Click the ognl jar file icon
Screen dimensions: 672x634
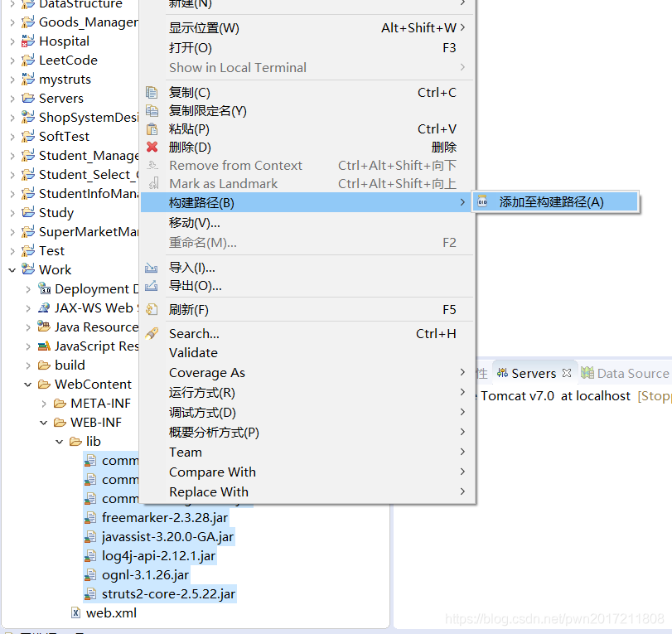click(90, 575)
